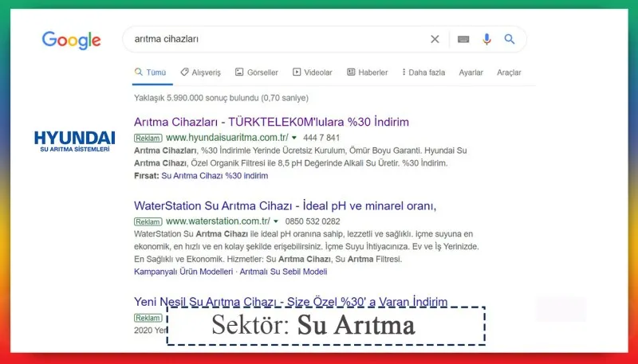Open the Daha fazla menu
The width and height of the screenshot is (638, 364).
click(x=423, y=72)
